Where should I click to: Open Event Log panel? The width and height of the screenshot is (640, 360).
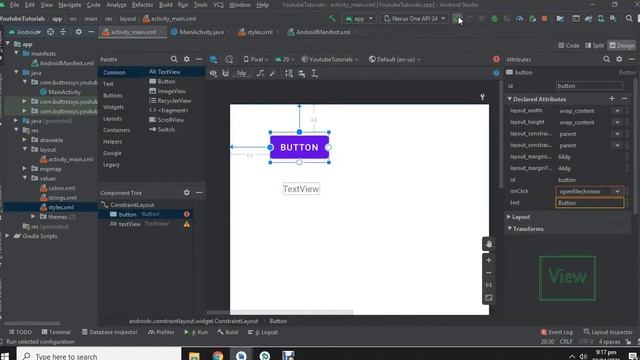[x=557, y=332]
